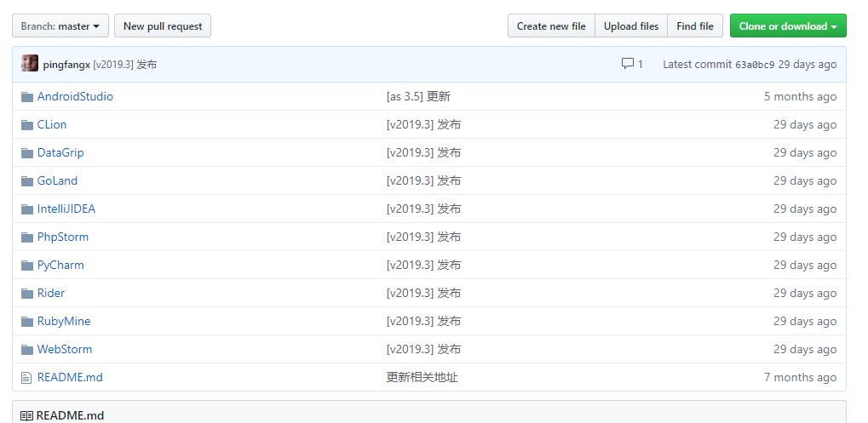This screenshot has width=868, height=423.
Task: Open GoLand row commit message
Action: pos(423,180)
